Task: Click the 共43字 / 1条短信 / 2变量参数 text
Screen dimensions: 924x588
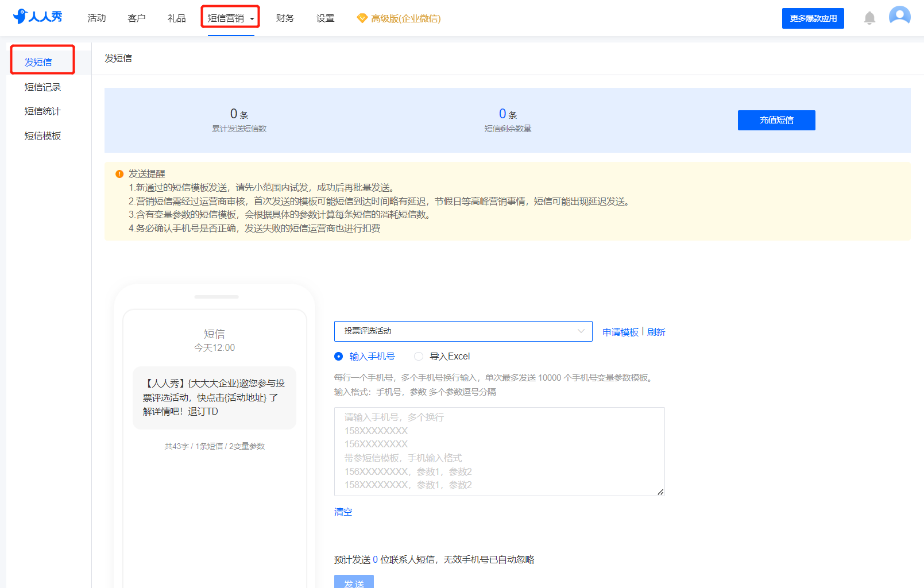Action: click(214, 446)
